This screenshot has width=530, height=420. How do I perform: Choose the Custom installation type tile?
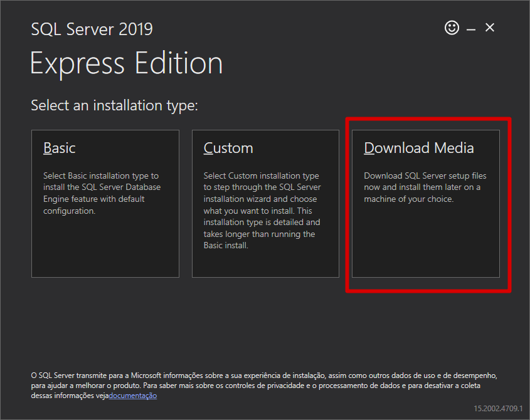265,203
